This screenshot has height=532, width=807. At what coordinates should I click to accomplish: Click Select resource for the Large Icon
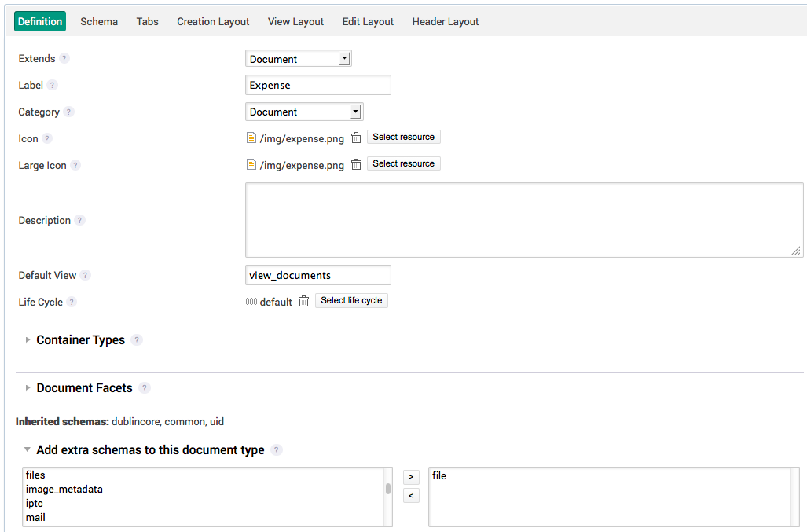tap(403, 163)
